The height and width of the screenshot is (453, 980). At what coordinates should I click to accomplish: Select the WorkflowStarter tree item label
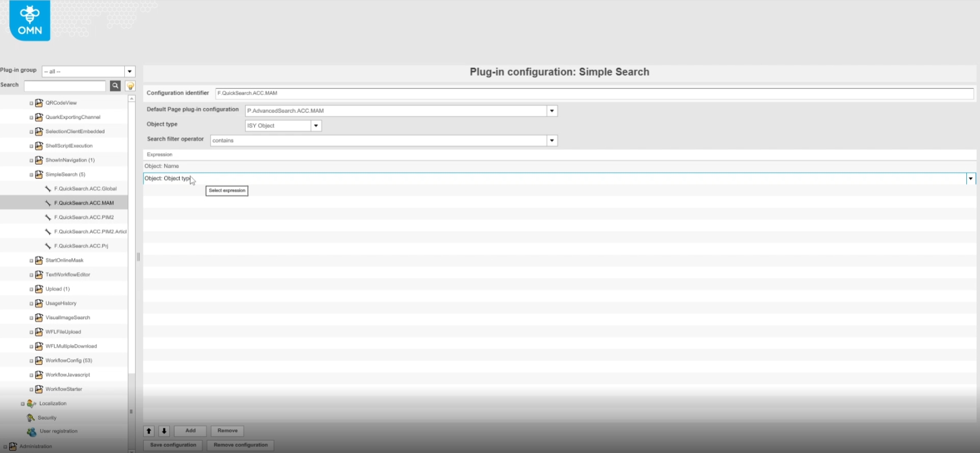point(64,389)
